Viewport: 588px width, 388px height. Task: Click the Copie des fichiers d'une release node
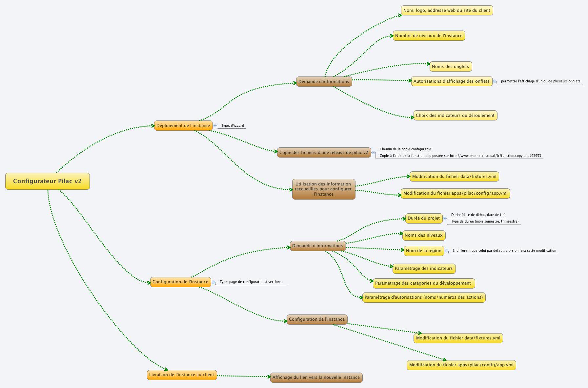click(324, 153)
